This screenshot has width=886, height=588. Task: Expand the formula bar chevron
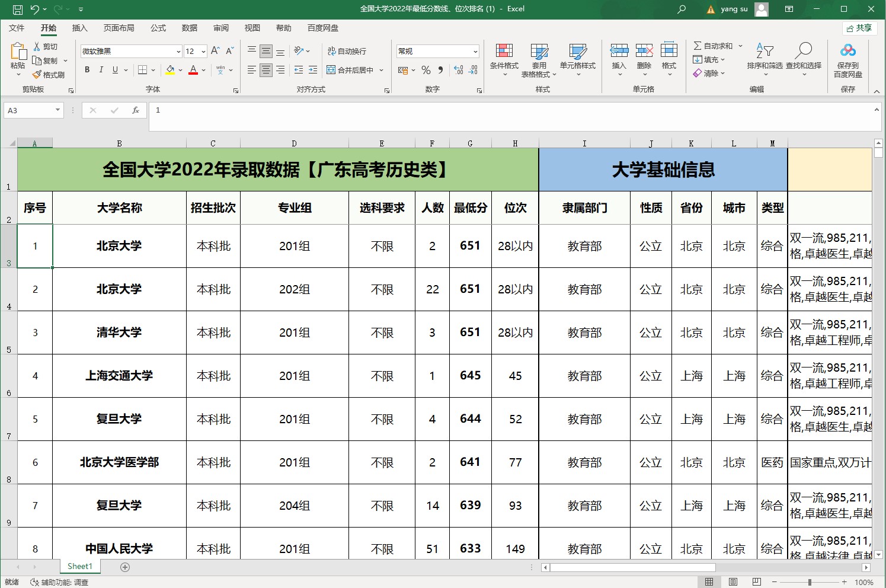click(x=877, y=110)
